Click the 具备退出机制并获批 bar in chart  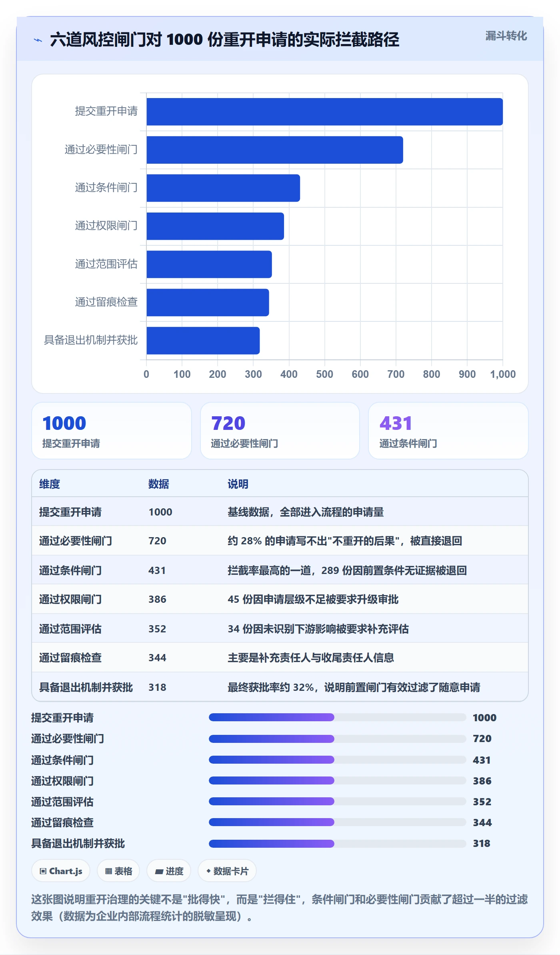[x=203, y=341]
